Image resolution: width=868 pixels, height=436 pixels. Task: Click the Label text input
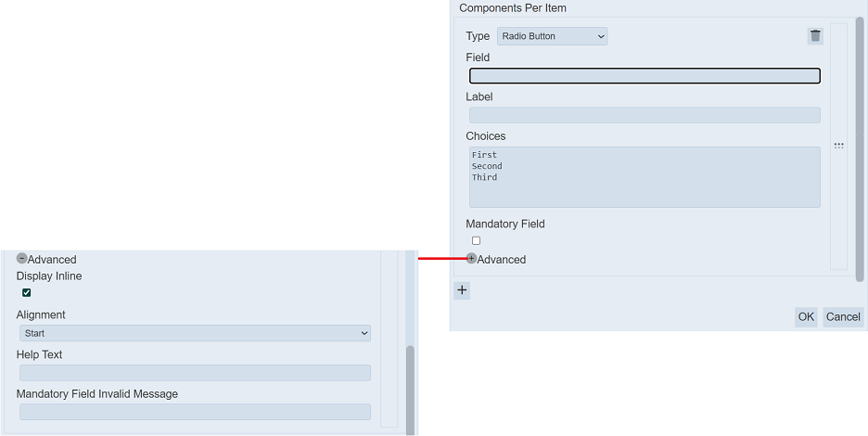pyautogui.click(x=645, y=115)
